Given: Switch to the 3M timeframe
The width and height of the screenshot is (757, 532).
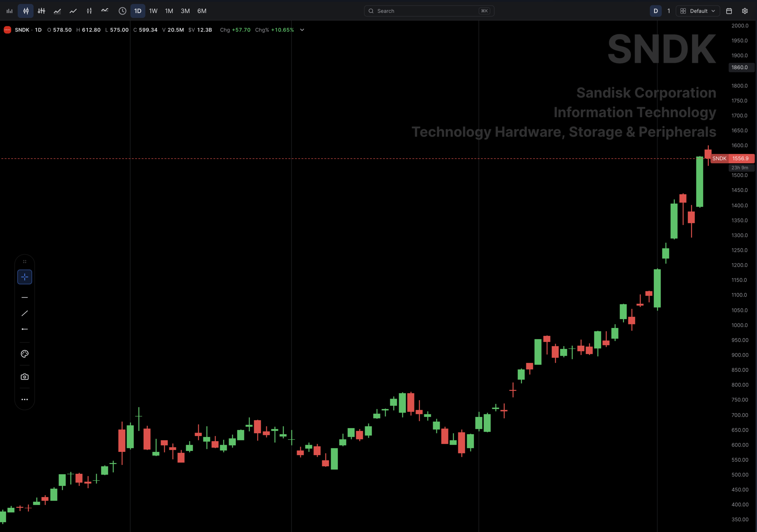Looking at the screenshot, I should (185, 11).
